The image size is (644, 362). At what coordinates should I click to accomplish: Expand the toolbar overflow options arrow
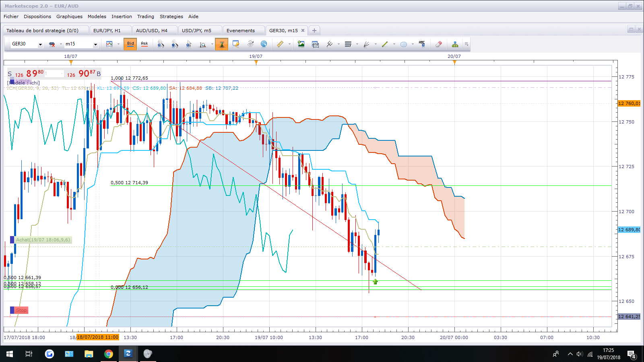(466, 44)
